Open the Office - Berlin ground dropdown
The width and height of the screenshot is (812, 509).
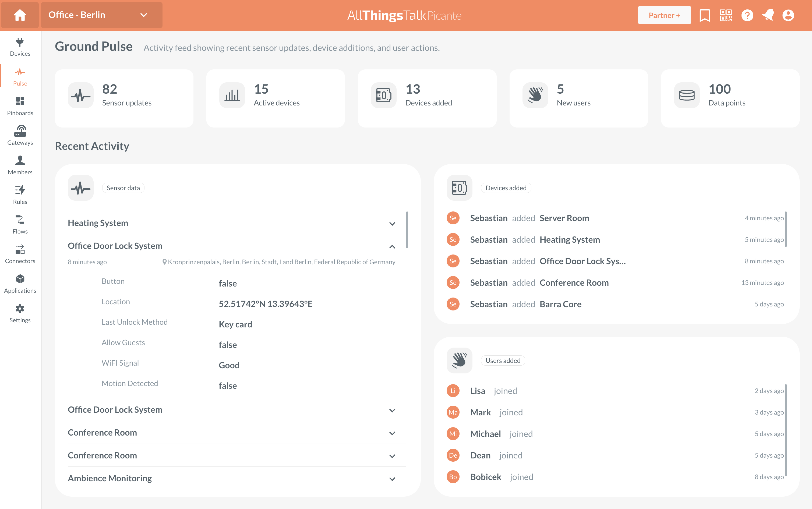(x=101, y=15)
